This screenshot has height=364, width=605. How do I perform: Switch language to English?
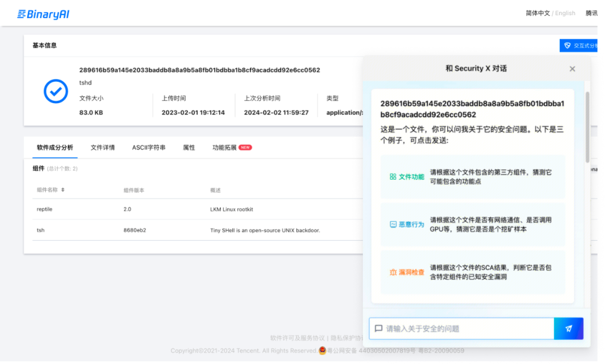coord(565,13)
